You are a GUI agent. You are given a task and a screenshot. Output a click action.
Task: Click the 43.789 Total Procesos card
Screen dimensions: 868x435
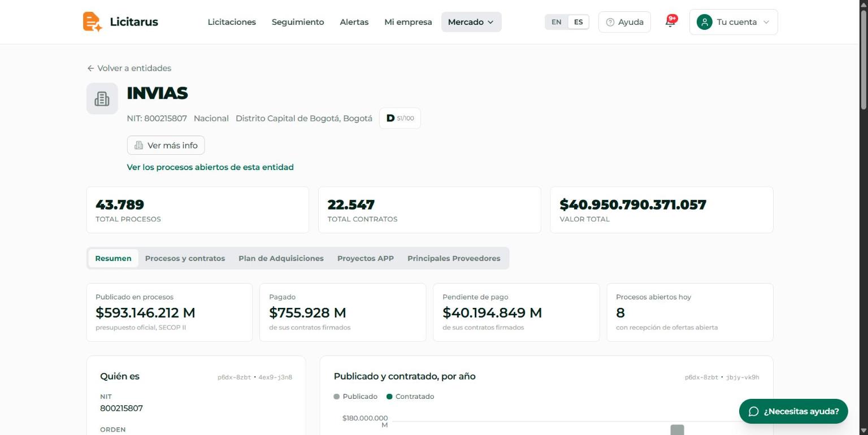(x=198, y=210)
